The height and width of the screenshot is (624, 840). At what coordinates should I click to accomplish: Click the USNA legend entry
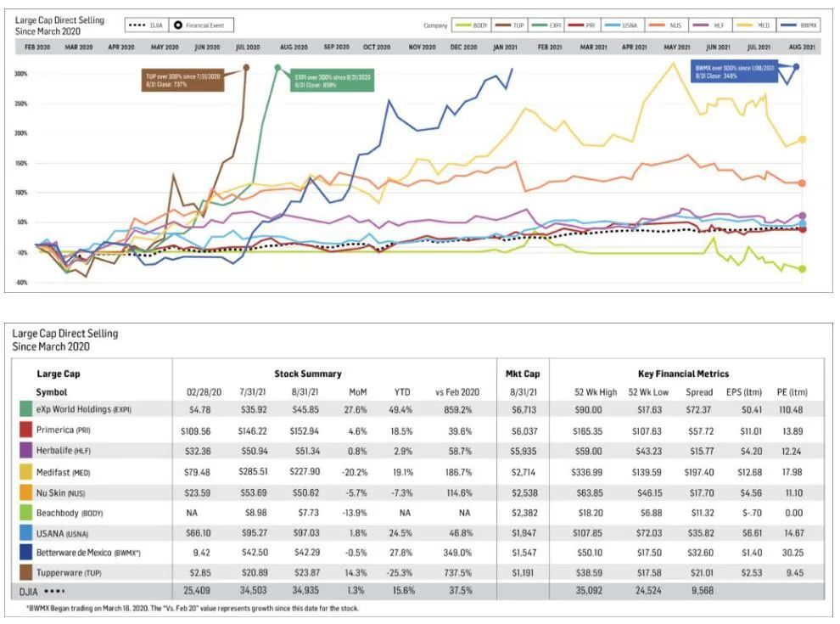click(x=620, y=25)
